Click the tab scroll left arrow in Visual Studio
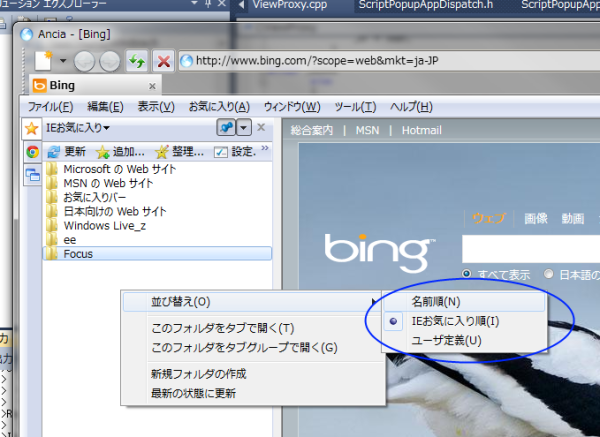 point(241,5)
